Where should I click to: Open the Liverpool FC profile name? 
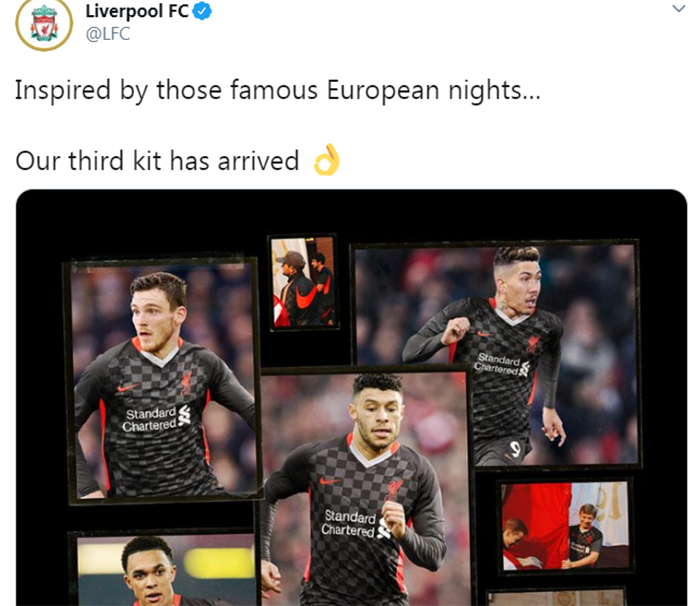pyautogui.click(x=137, y=11)
